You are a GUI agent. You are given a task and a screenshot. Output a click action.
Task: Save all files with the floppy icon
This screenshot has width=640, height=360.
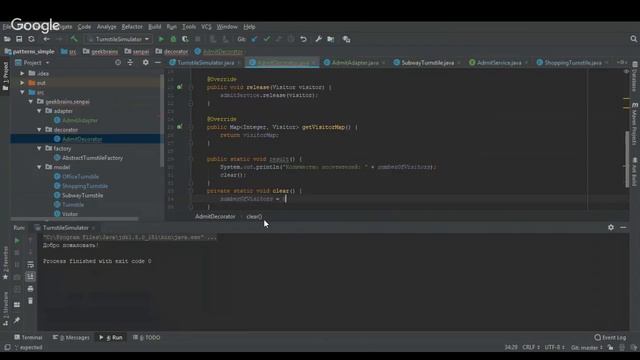pos(19,39)
